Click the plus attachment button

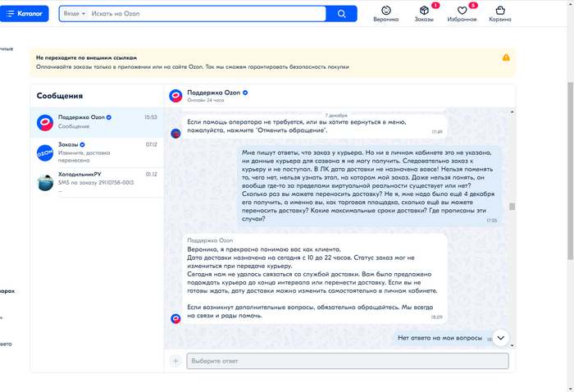pyautogui.click(x=175, y=361)
